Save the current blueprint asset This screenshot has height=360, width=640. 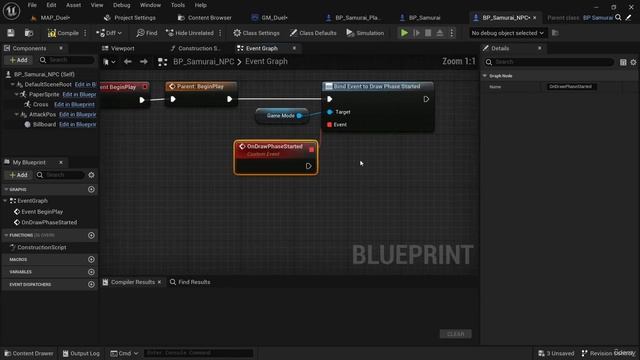pos(11,33)
